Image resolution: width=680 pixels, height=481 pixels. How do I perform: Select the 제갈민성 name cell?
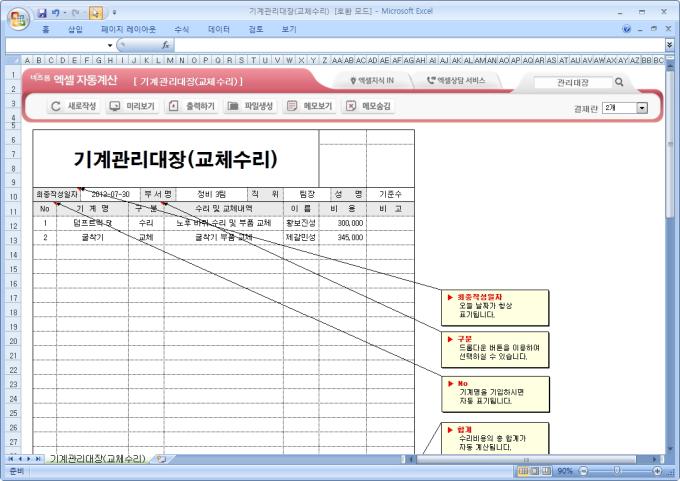point(301,237)
